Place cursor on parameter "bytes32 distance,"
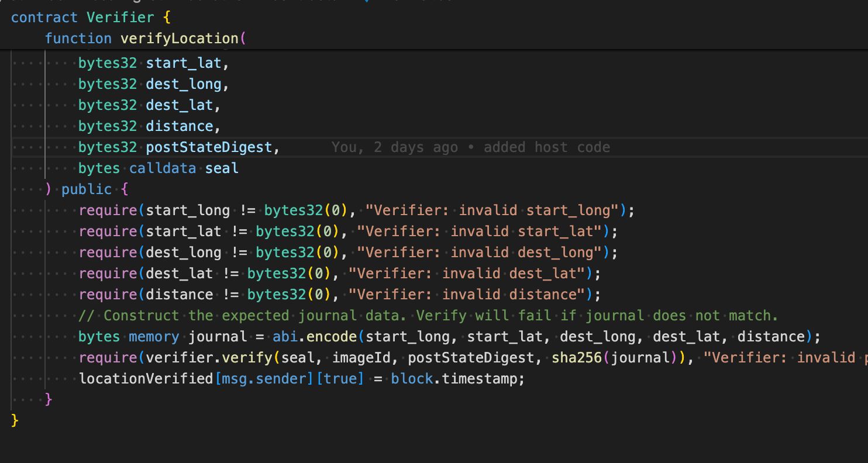 (150, 126)
